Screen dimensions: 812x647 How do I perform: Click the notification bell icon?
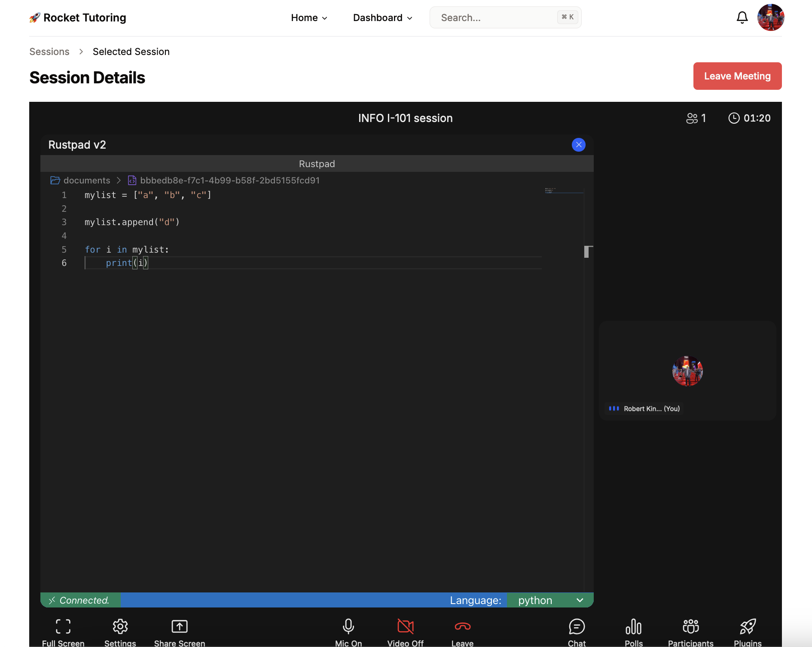tap(742, 17)
